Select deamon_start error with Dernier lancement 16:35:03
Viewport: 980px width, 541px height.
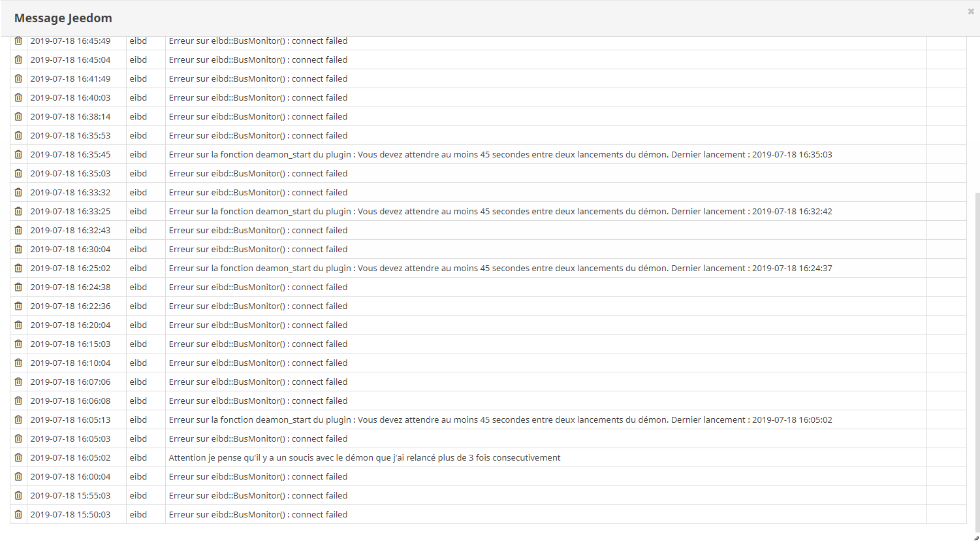tap(500, 154)
